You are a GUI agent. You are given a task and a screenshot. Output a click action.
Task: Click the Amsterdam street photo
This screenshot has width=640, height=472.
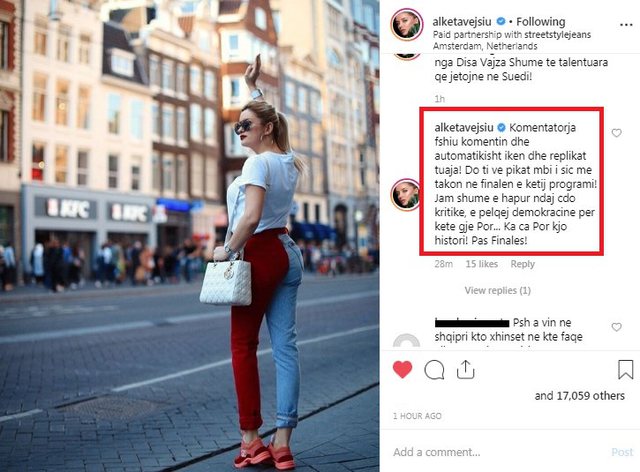190,236
